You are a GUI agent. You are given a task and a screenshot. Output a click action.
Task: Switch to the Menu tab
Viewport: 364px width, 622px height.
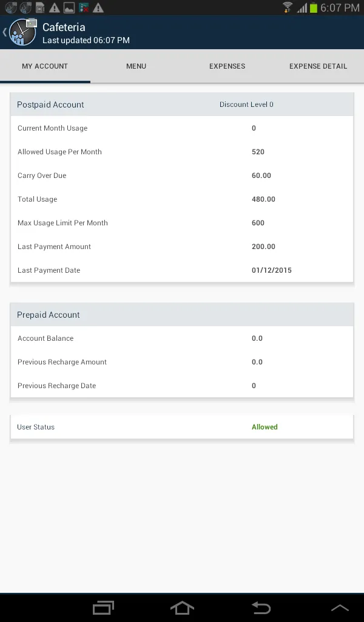tap(136, 66)
